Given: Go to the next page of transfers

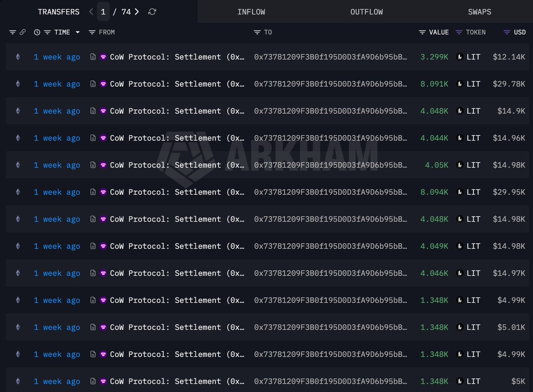Looking at the screenshot, I should click(x=137, y=12).
